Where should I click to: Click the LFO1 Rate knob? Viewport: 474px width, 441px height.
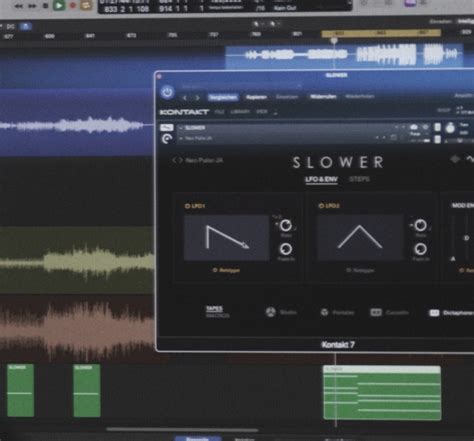coord(286,226)
